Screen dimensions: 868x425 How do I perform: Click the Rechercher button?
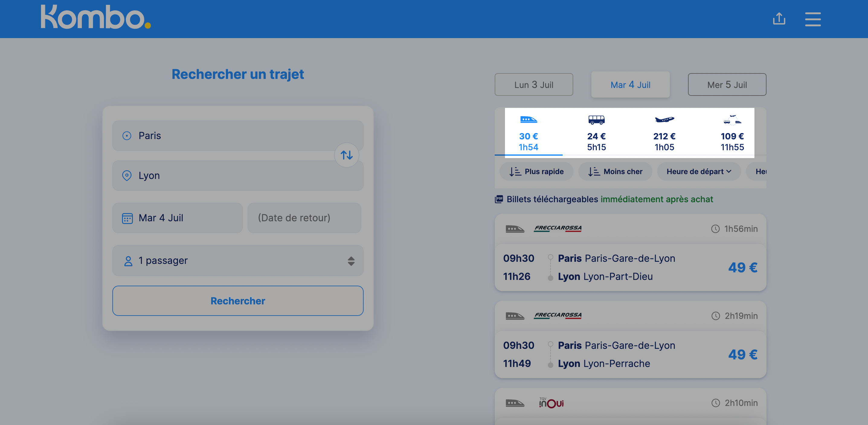click(238, 300)
